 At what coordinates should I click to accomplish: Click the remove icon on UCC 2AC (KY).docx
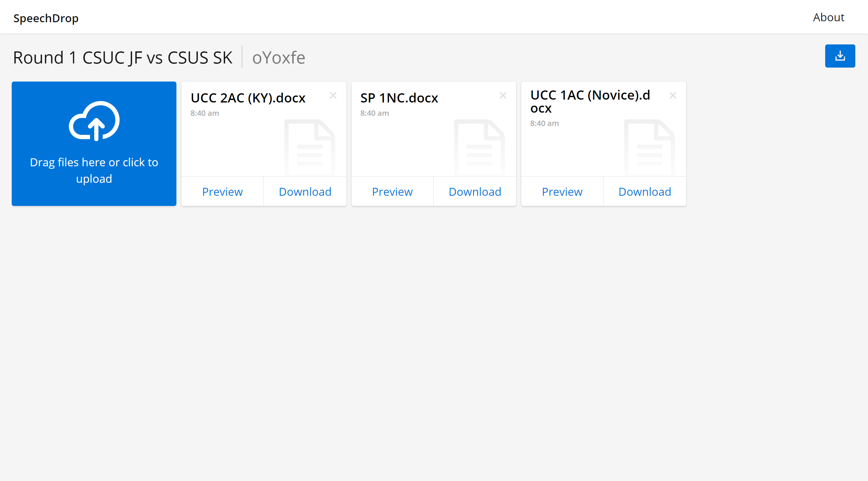tap(333, 96)
